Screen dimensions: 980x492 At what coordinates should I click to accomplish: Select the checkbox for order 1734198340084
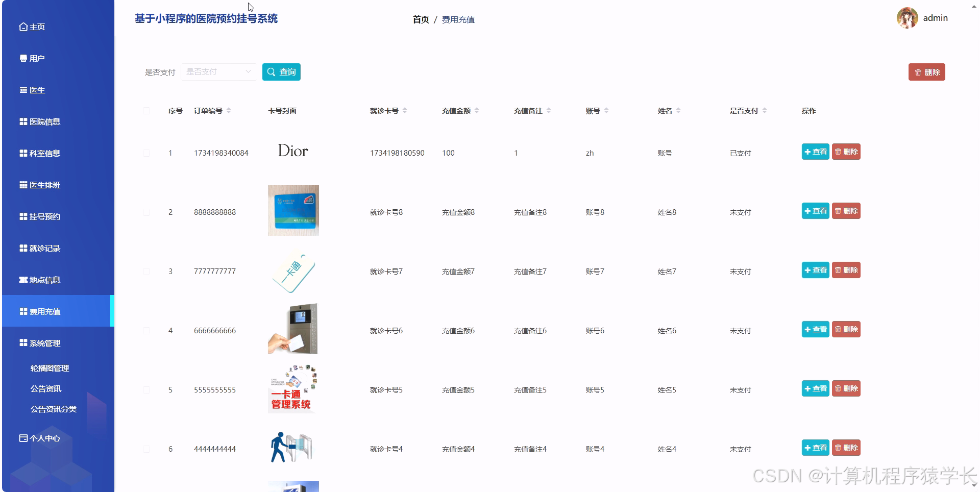pyautogui.click(x=146, y=153)
